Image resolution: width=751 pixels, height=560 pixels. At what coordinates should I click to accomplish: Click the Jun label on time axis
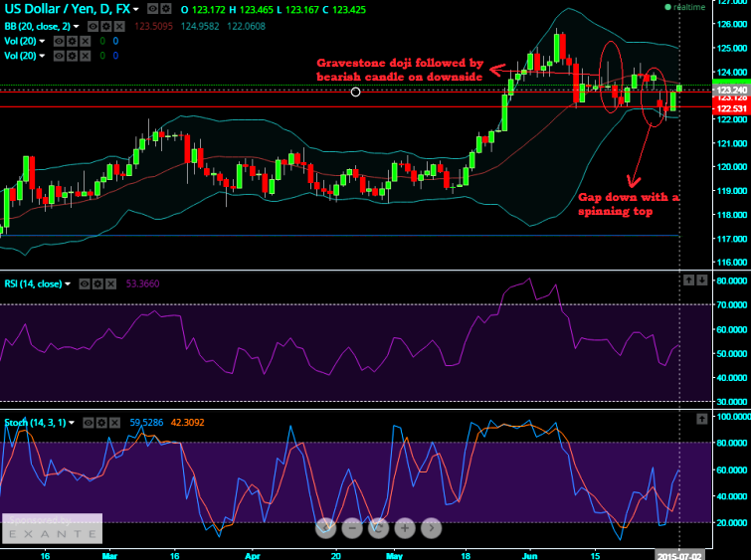coord(530,556)
